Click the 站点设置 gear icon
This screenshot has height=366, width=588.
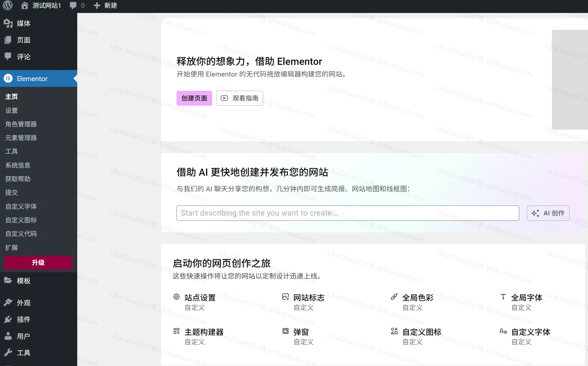click(x=176, y=297)
